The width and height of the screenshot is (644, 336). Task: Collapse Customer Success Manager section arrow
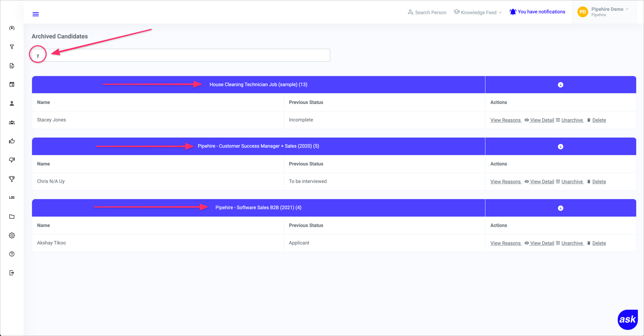pyautogui.click(x=561, y=147)
